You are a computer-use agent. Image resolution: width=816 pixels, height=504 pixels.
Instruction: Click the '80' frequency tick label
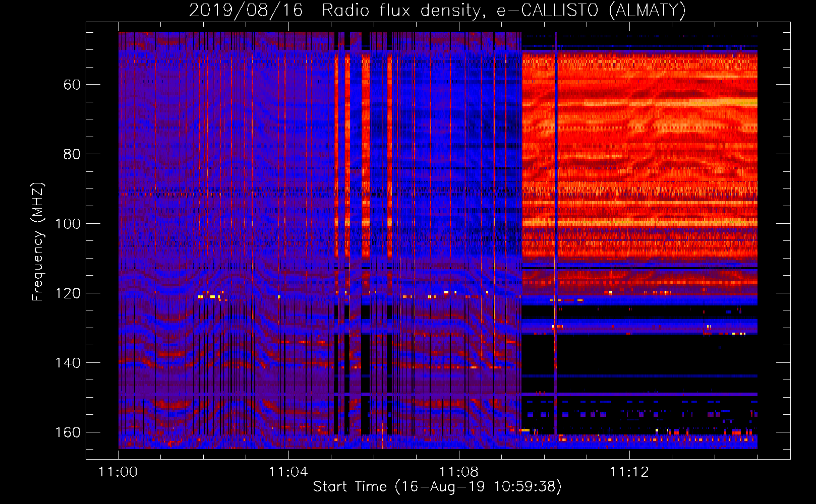pos(72,154)
